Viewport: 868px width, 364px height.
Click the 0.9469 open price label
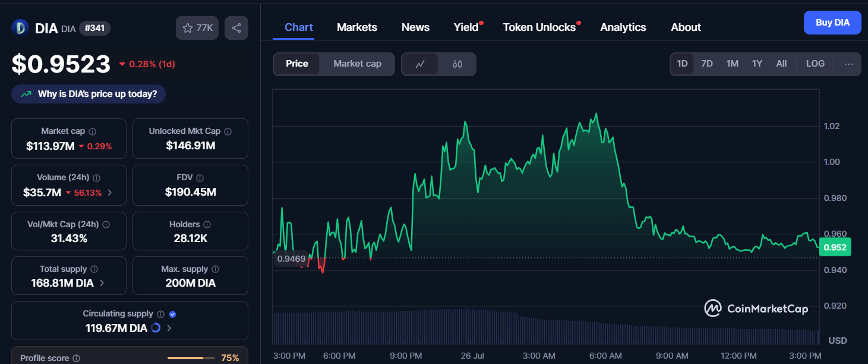pos(291,259)
